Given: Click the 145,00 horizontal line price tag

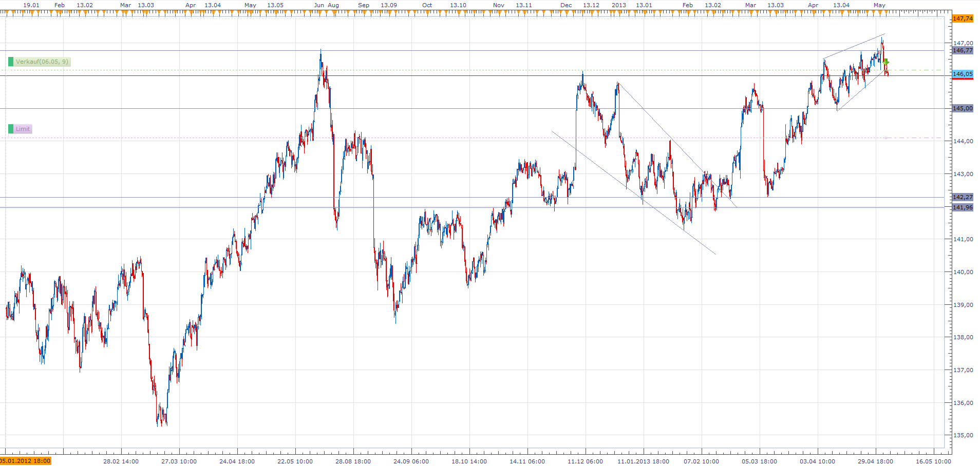Looking at the screenshot, I should [962, 108].
